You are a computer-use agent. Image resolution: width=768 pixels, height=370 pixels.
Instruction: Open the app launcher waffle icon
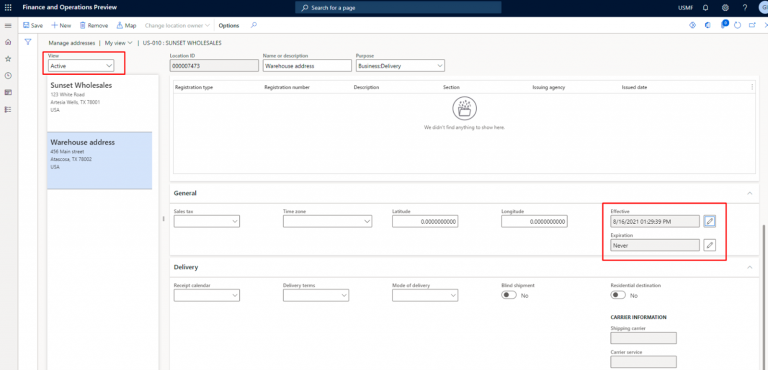8,8
